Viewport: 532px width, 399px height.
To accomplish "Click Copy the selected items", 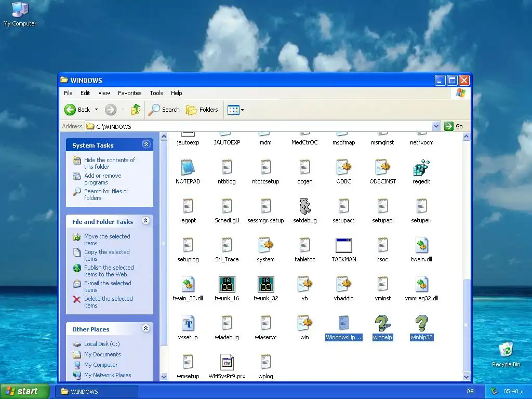I will [x=107, y=255].
